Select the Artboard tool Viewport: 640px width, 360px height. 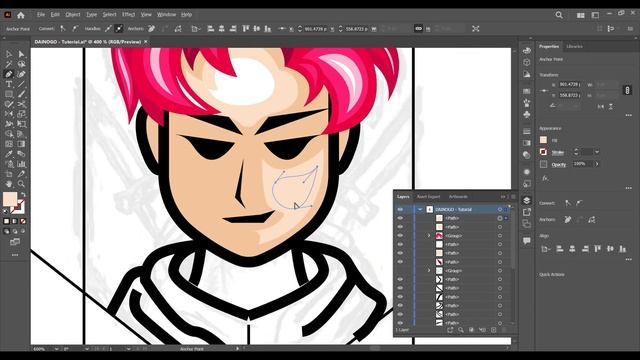point(9,174)
